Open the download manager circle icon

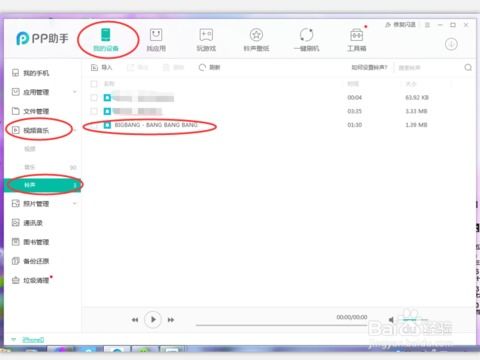(451, 44)
